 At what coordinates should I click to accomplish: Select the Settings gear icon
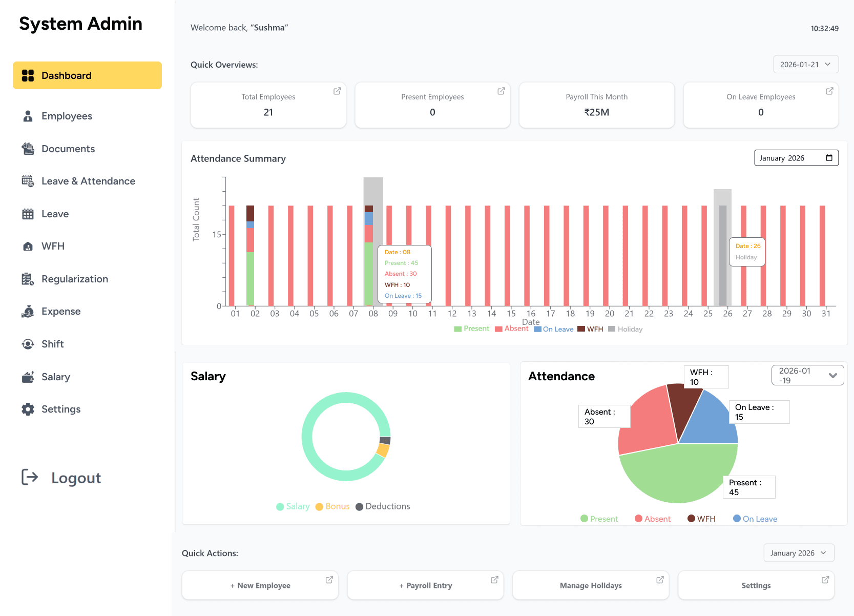(28, 409)
